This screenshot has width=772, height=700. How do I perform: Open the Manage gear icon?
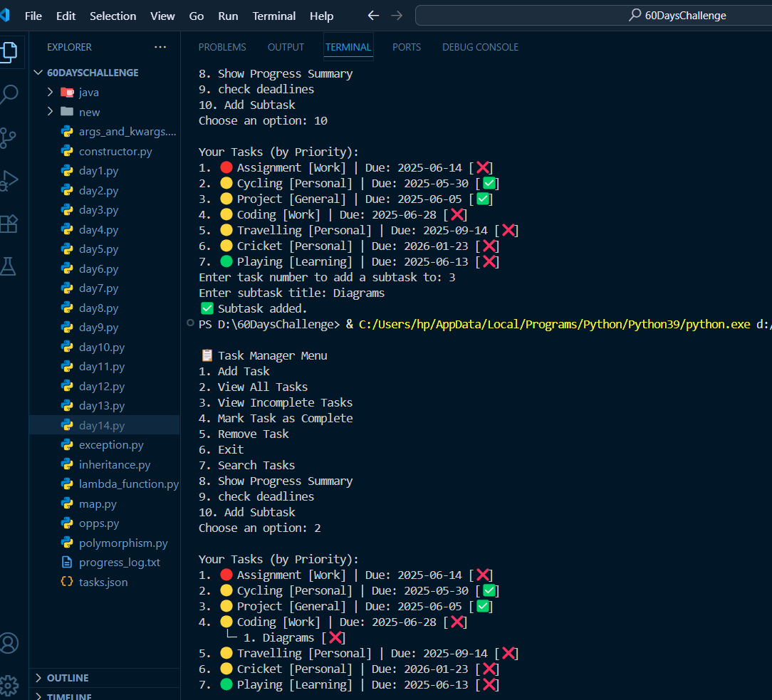pos(9,685)
